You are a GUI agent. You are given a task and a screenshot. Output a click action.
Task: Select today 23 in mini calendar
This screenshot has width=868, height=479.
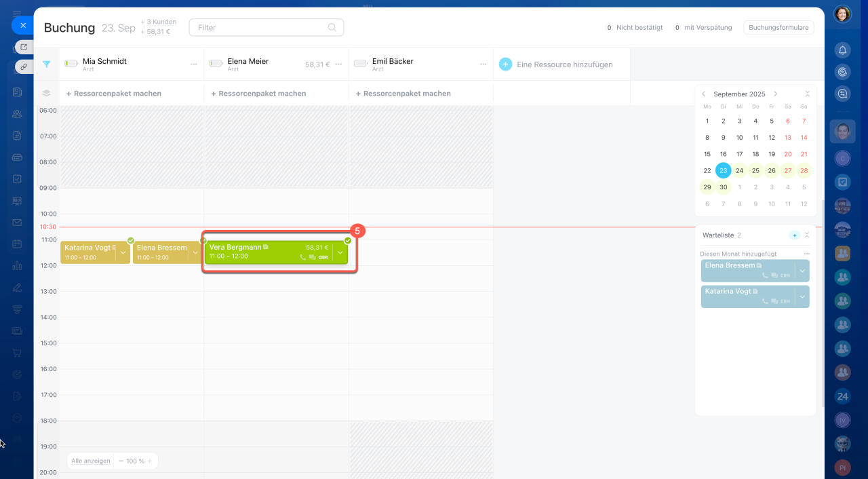coord(724,170)
